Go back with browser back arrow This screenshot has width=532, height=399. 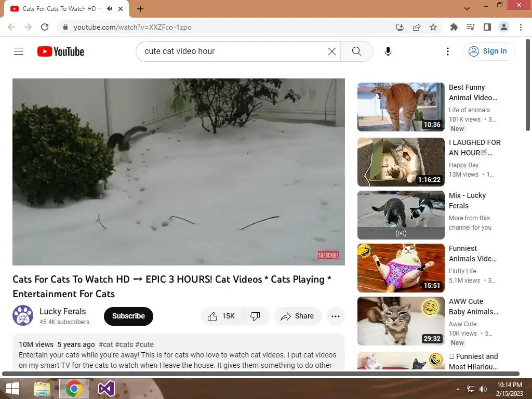(11, 27)
